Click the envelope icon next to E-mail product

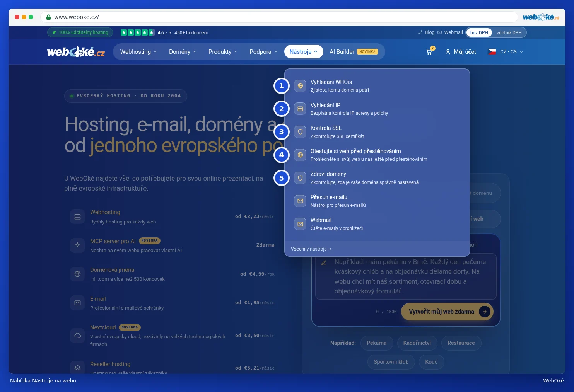(x=77, y=303)
